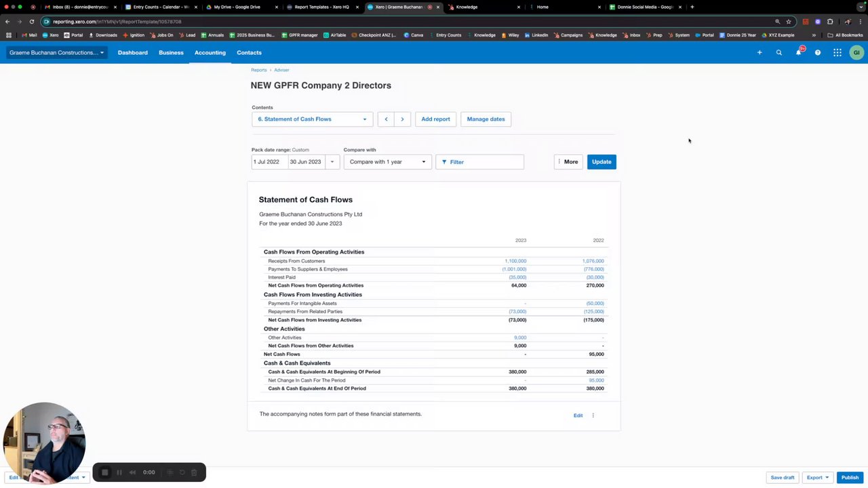This screenshot has height=488, width=868.
Task: Open the Dashboard menu
Action: 133,52
